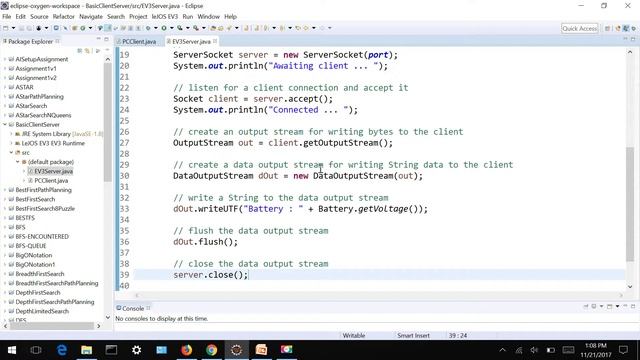Open the Window menu
Image resolution: width=640 pixels, height=360 pixels.
(209, 17)
